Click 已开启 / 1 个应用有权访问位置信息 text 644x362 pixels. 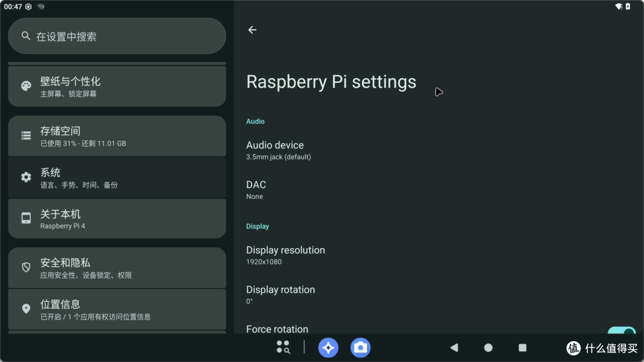coord(95,317)
